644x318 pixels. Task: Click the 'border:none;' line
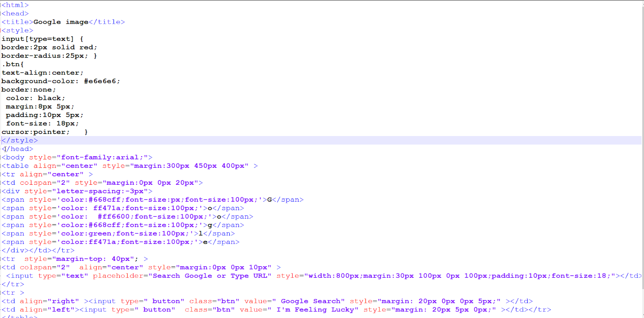click(x=29, y=89)
